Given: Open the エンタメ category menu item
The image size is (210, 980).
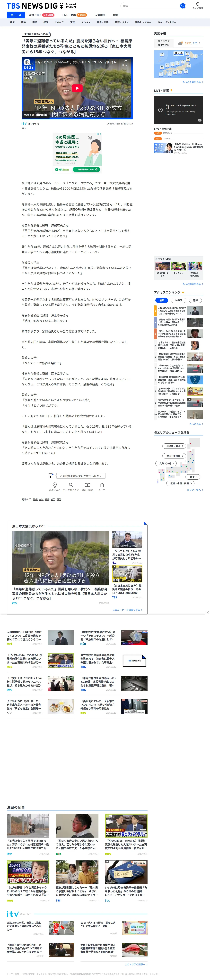Looking at the screenshot, I should point(86,22).
